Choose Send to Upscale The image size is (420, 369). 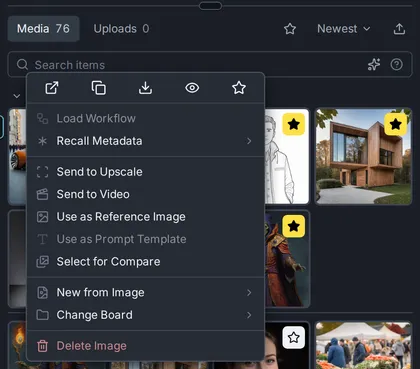(145, 172)
